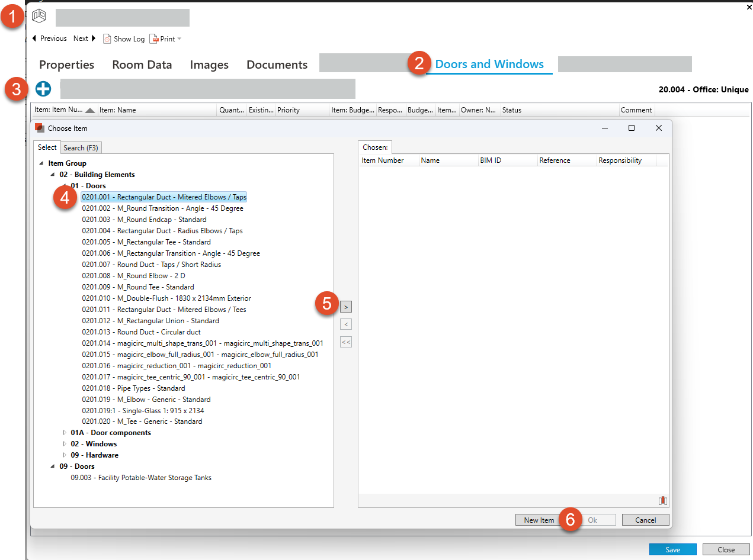The width and height of the screenshot is (753, 560).
Task: Expand the 09 - Hardware tree node
Action: click(x=65, y=455)
